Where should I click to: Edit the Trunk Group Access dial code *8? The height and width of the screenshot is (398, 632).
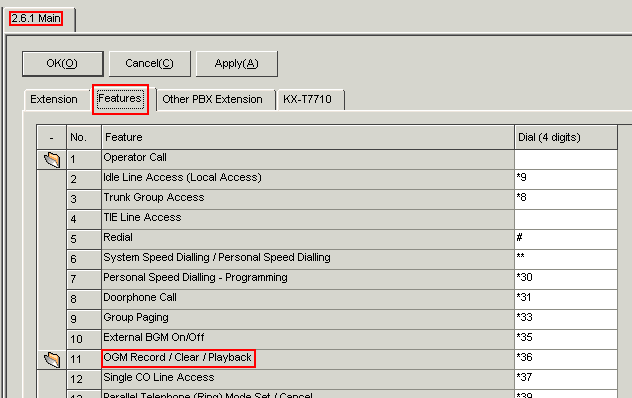pos(566,199)
